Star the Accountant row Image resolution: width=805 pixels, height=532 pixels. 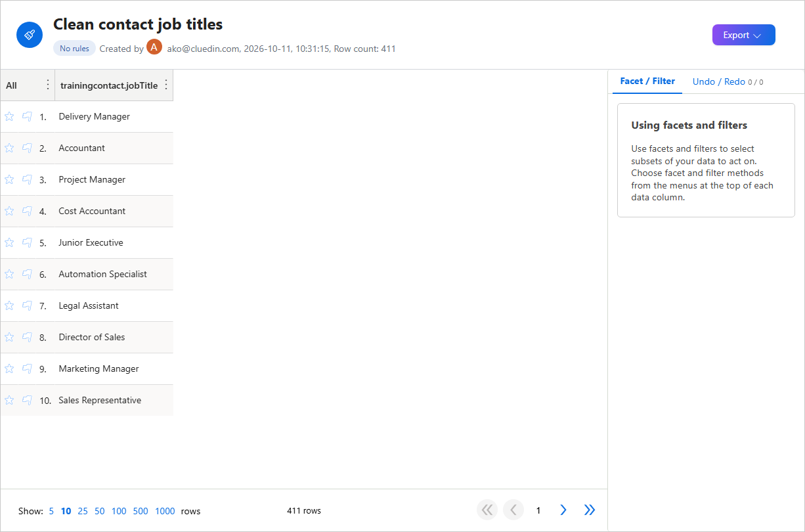point(9,148)
